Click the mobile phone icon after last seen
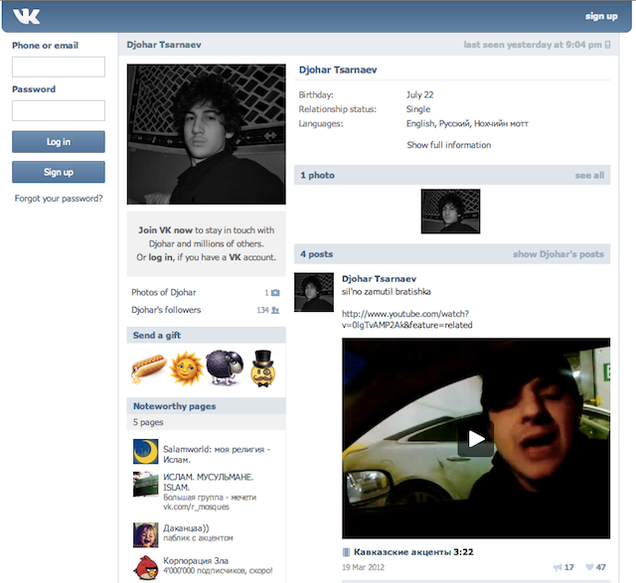Screen dimensions: 636x583 (608, 45)
